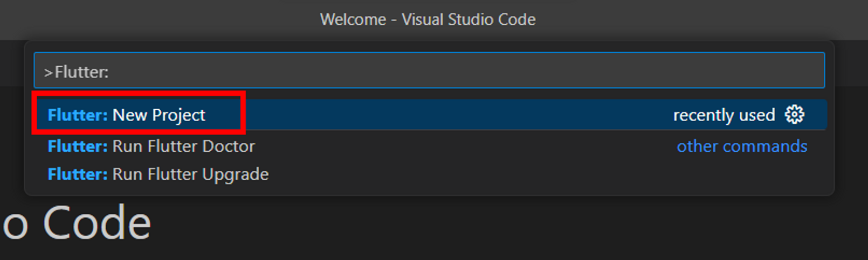The height and width of the screenshot is (260, 868).
Task: Click the blank area right of Run Flutter Upgrade
Action: click(x=539, y=174)
